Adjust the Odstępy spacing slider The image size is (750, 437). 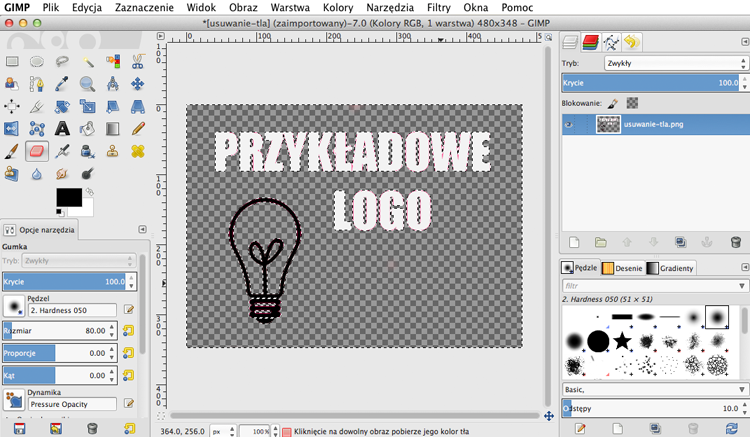click(651, 408)
